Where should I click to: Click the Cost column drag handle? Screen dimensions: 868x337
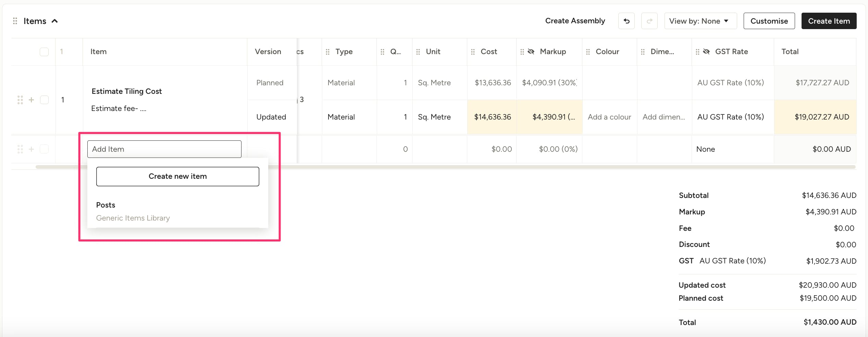pyautogui.click(x=473, y=52)
